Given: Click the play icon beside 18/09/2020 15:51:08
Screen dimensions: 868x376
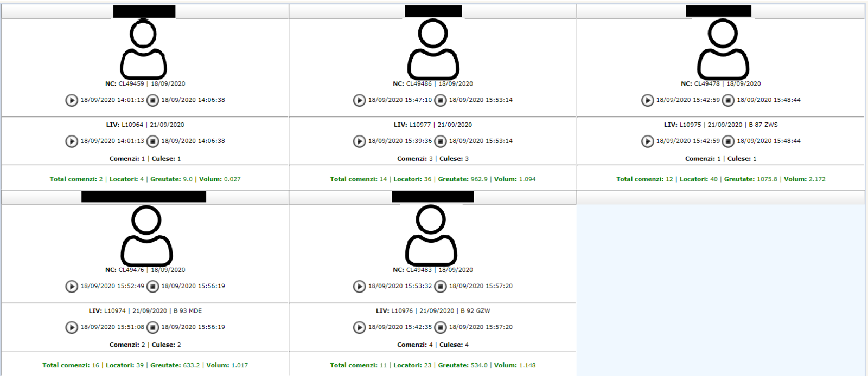Looking at the screenshot, I should click(x=72, y=327).
